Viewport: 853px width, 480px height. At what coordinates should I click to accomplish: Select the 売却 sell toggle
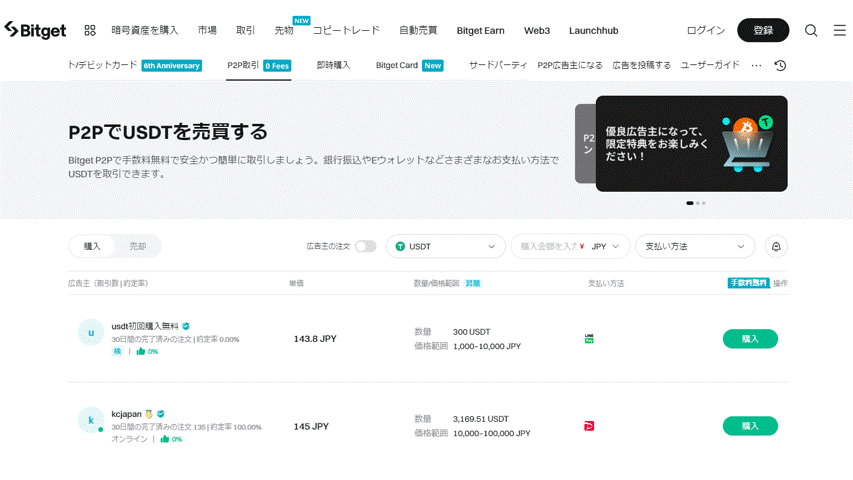pyautogui.click(x=138, y=247)
